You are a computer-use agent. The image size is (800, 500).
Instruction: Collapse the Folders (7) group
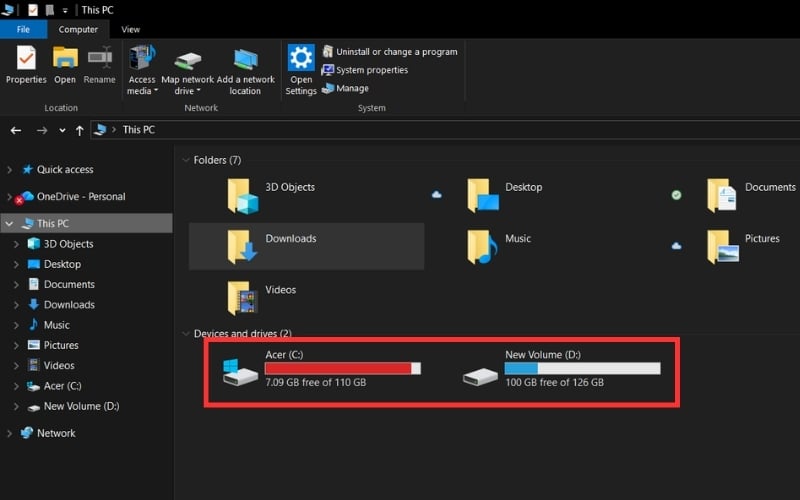point(186,160)
